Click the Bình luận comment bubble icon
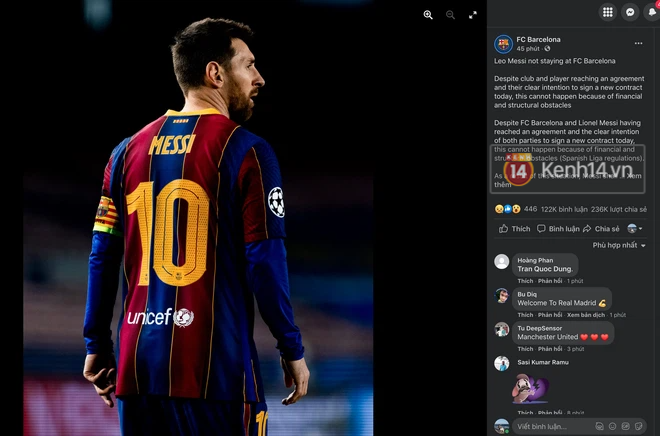The width and height of the screenshot is (660, 436). [x=541, y=229]
